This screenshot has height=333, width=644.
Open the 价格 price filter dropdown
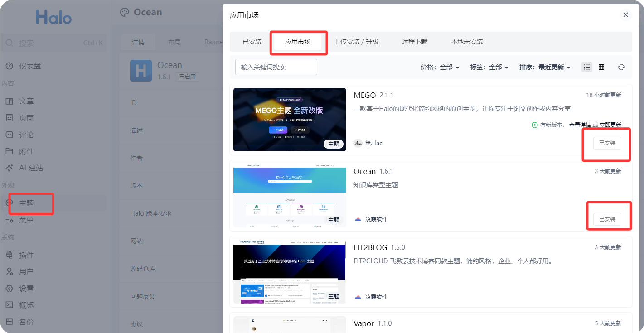tap(440, 66)
